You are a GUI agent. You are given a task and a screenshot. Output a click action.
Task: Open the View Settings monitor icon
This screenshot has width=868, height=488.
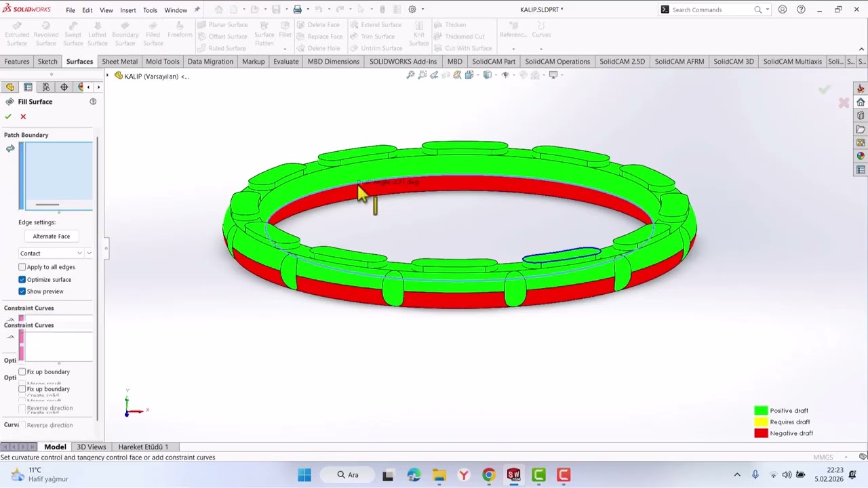(553, 75)
